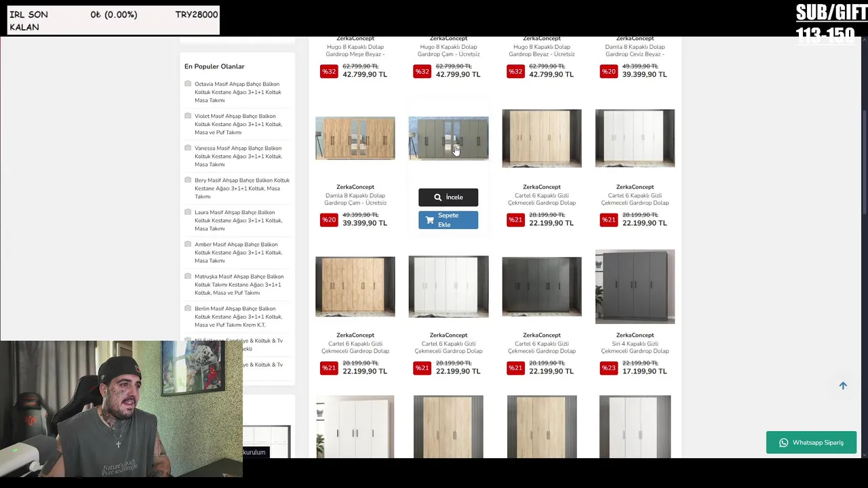Open Siri 4 Kapaklı Gizli Çekmeceli title

point(635,347)
